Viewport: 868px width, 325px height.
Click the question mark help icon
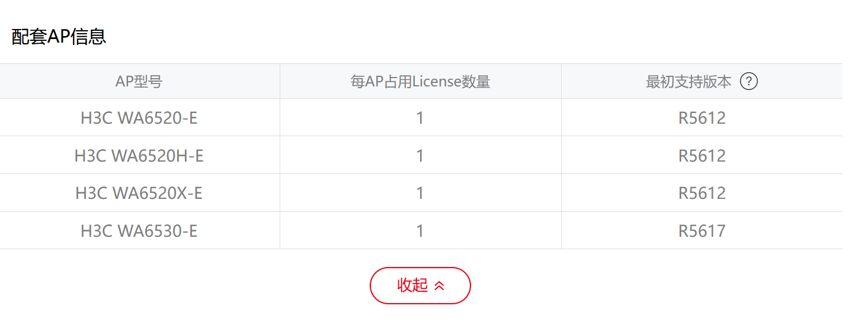(x=749, y=82)
